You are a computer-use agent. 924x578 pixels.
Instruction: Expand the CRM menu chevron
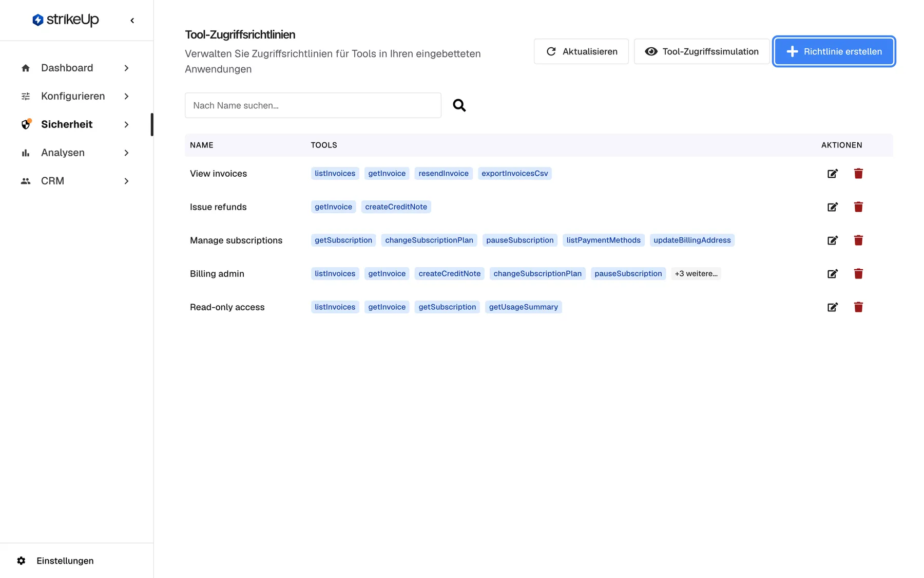[x=126, y=181]
